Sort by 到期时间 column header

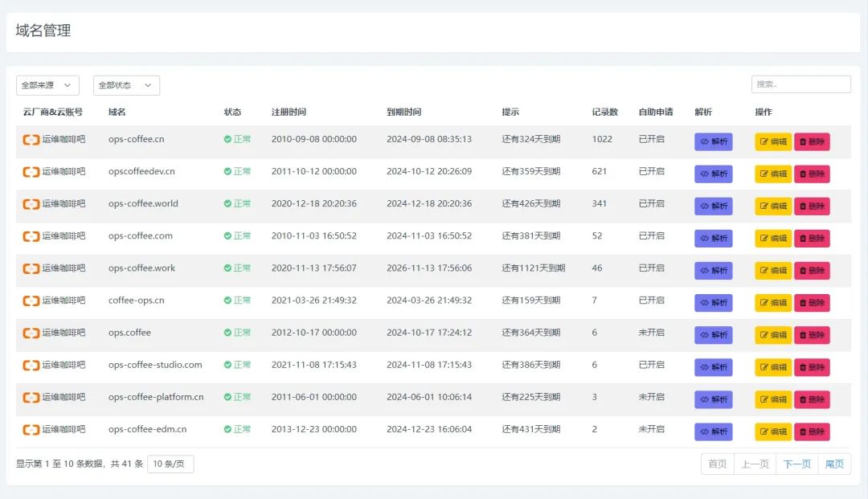[x=403, y=112]
